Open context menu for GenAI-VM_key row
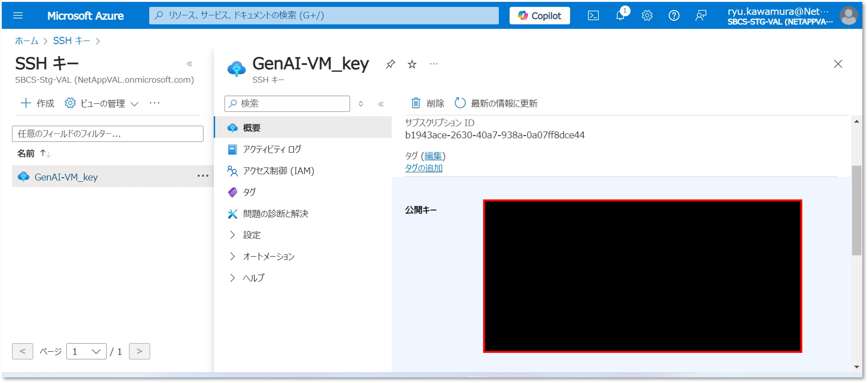The image size is (868, 383). [x=203, y=176]
